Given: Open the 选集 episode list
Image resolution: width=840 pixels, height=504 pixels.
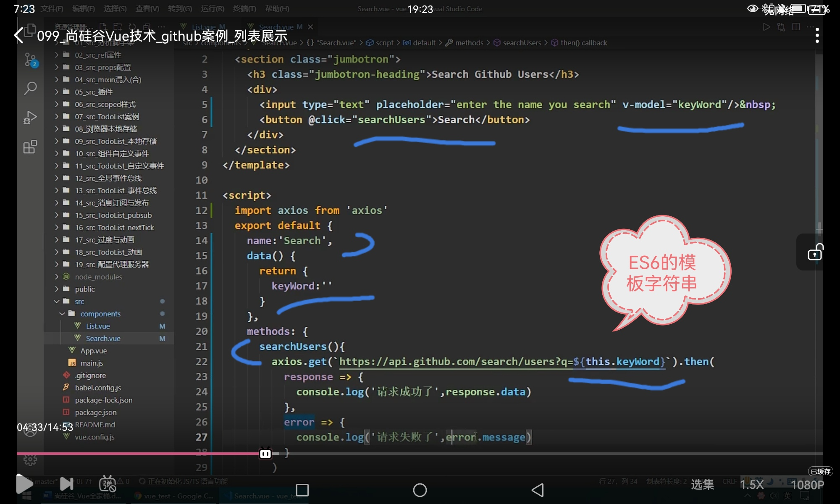Looking at the screenshot, I should (702, 485).
